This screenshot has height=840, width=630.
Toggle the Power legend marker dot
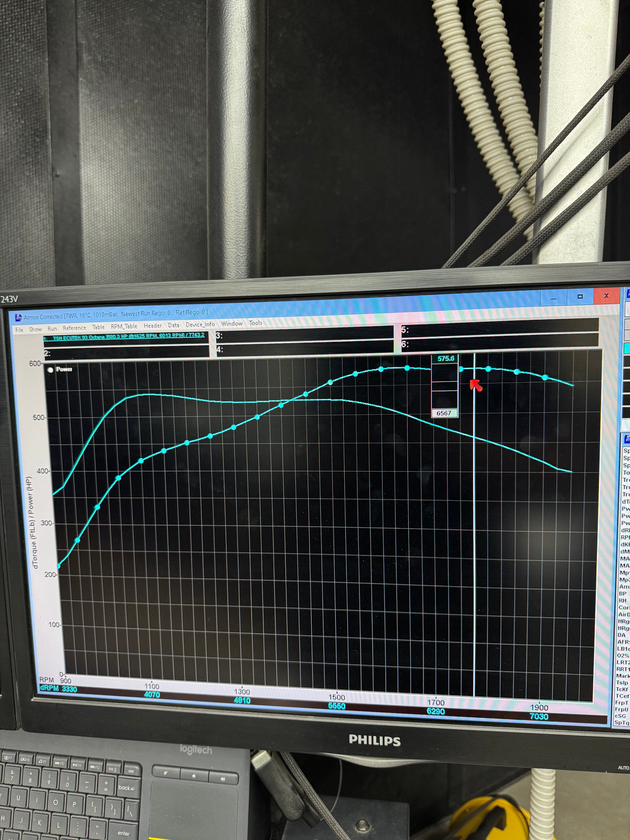(x=50, y=370)
